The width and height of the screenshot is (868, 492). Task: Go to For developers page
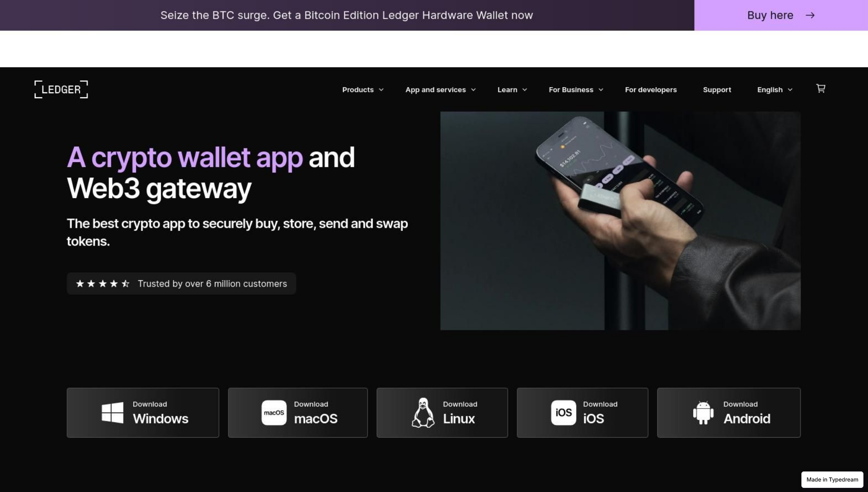pos(650,90)
